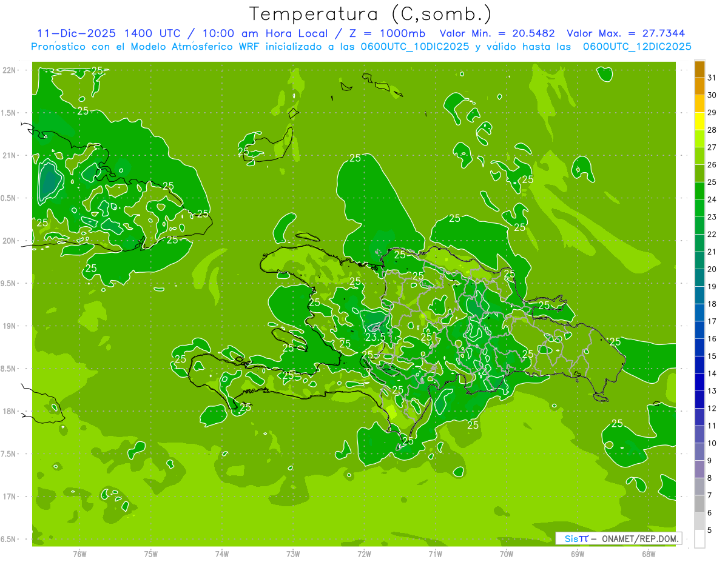
Task: Pick the gray color bar segment between 6 and 7
Action: pos(699,504)
